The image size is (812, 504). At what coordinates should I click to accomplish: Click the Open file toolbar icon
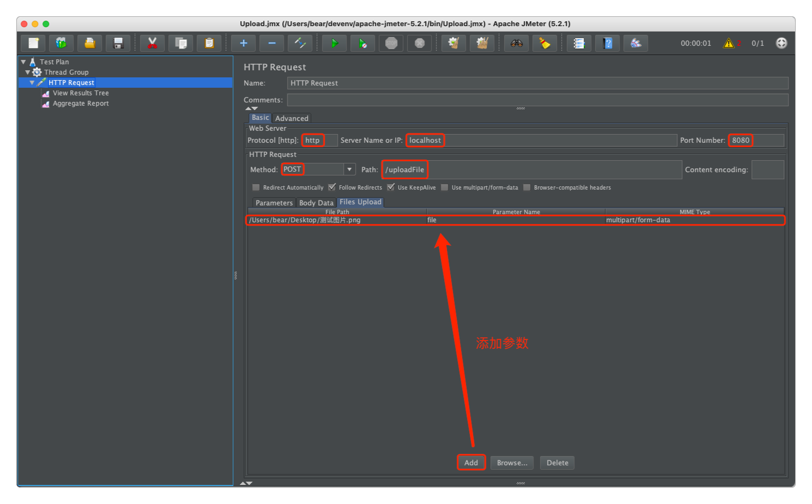[90, 43]
